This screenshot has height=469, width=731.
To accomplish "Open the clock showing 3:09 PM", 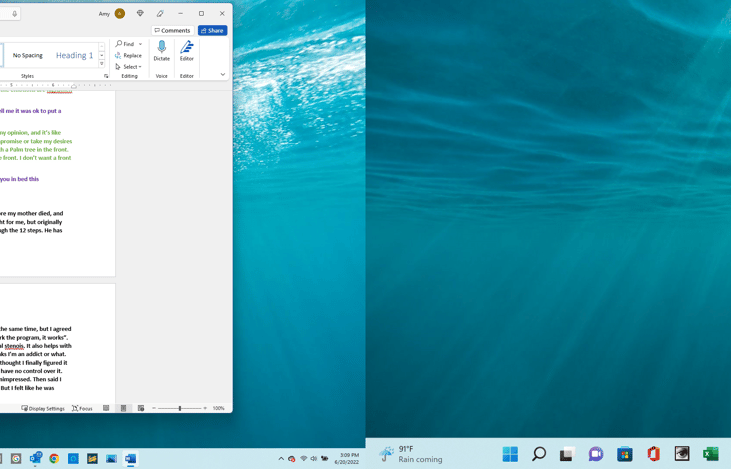I will coord(347,458).
